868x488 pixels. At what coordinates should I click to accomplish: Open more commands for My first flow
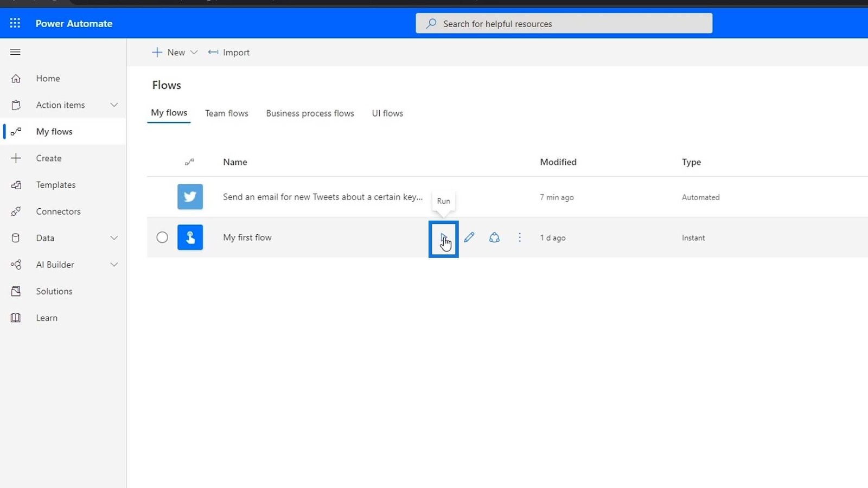tap(520, 237)
